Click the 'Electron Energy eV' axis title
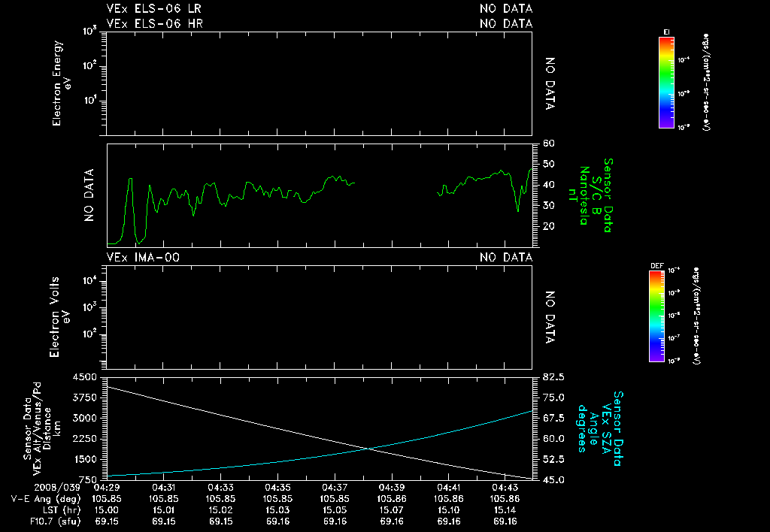 pyautogui.click(x=62, y=83)
